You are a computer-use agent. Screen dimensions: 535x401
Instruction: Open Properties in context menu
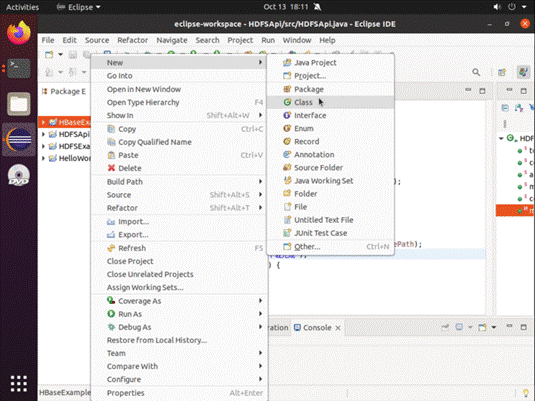[x=179, y=393]
